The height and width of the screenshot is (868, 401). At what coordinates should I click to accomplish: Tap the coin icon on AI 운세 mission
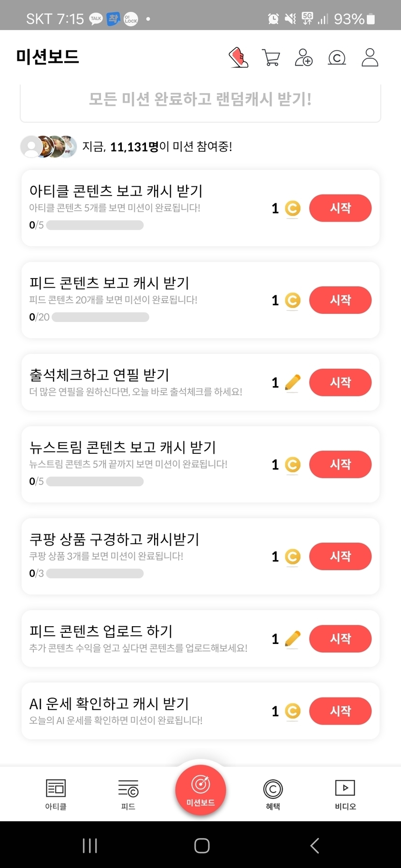[x=293, y=711]
